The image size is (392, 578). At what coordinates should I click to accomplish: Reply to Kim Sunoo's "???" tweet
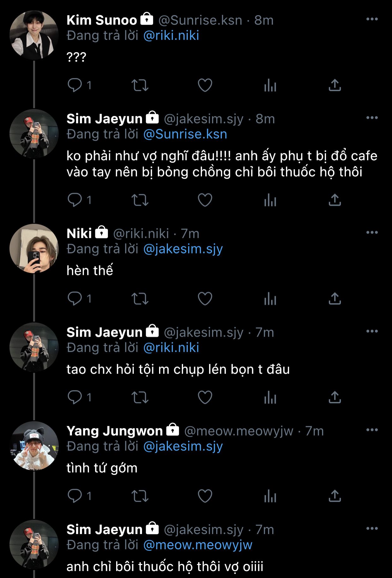point(75,85)
